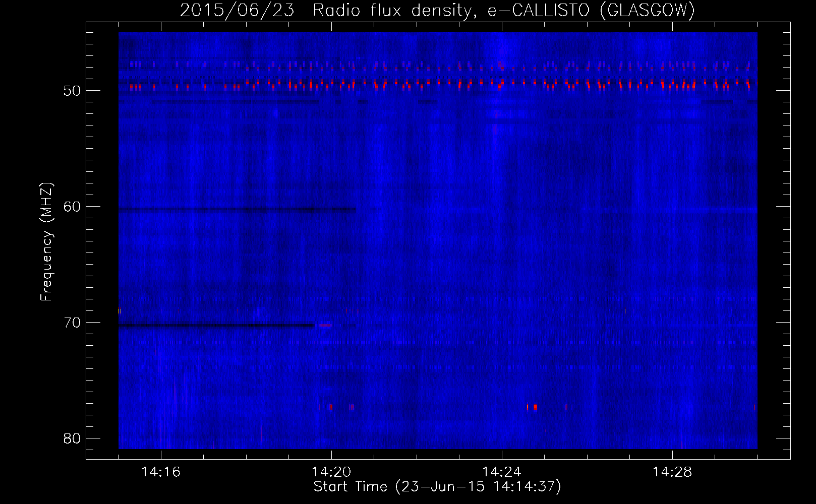This screenshot has width=816, height=504.
Task: Click the 14:28 time tick label
Action: pos(672,472)
